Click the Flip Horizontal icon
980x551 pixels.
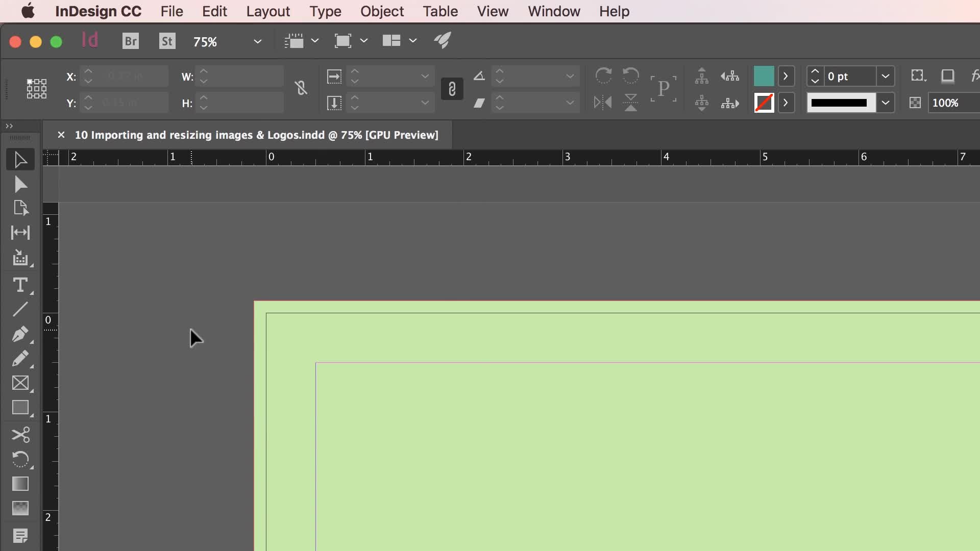603,103
